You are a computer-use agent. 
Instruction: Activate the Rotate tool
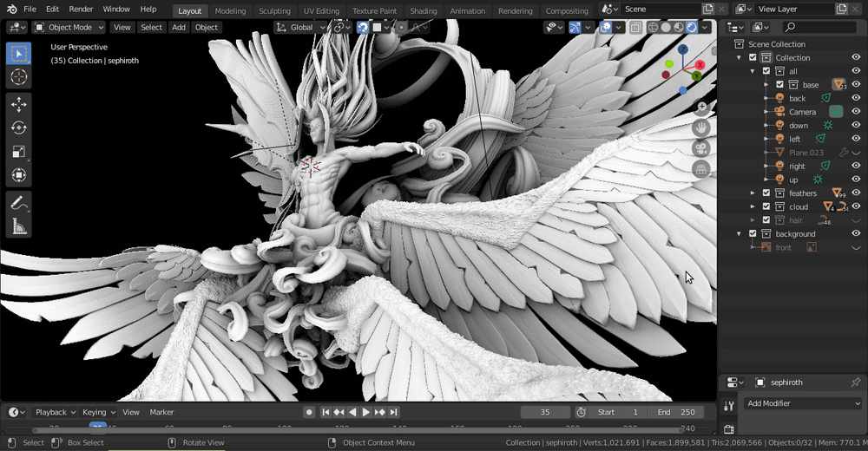coord(18,128)
